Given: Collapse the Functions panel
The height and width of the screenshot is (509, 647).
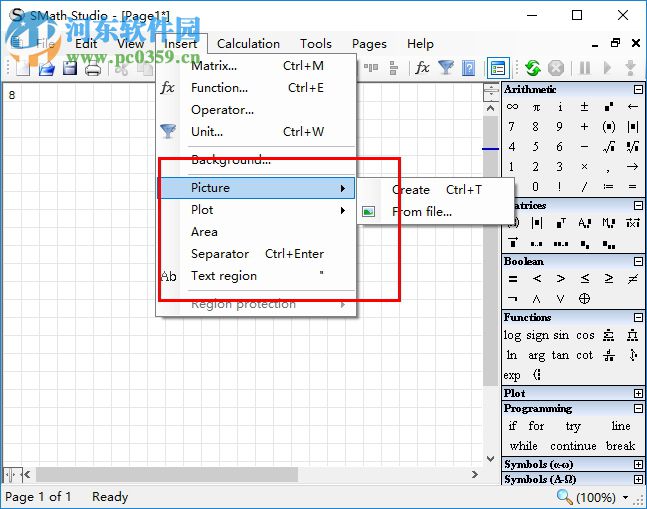Looking at the screenshot, I should (x=638, y=317).
